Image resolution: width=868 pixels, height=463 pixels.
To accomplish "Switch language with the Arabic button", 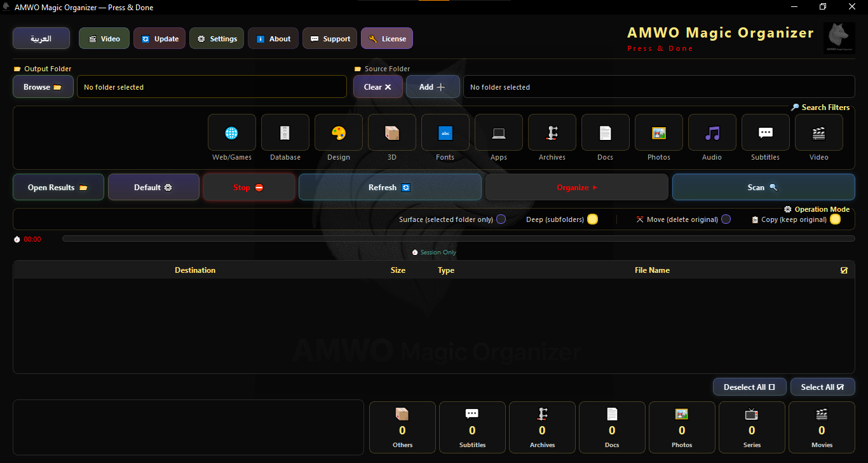I will pyautogui.click(x=41, y=39).
